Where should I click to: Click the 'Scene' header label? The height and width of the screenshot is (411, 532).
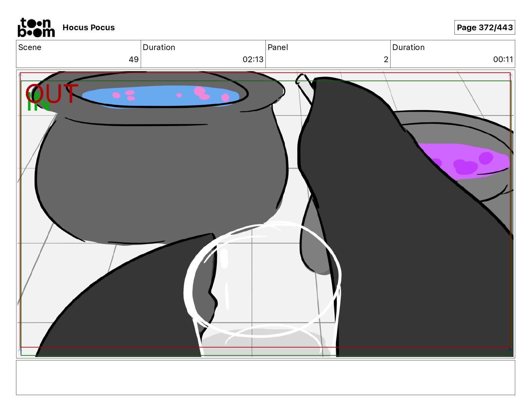point(30,47)
